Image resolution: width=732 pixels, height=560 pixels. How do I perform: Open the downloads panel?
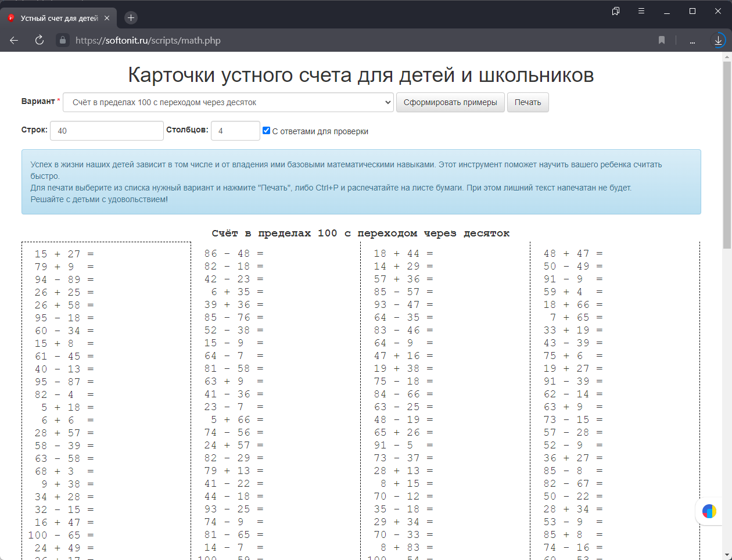click(x=719, y=40)
